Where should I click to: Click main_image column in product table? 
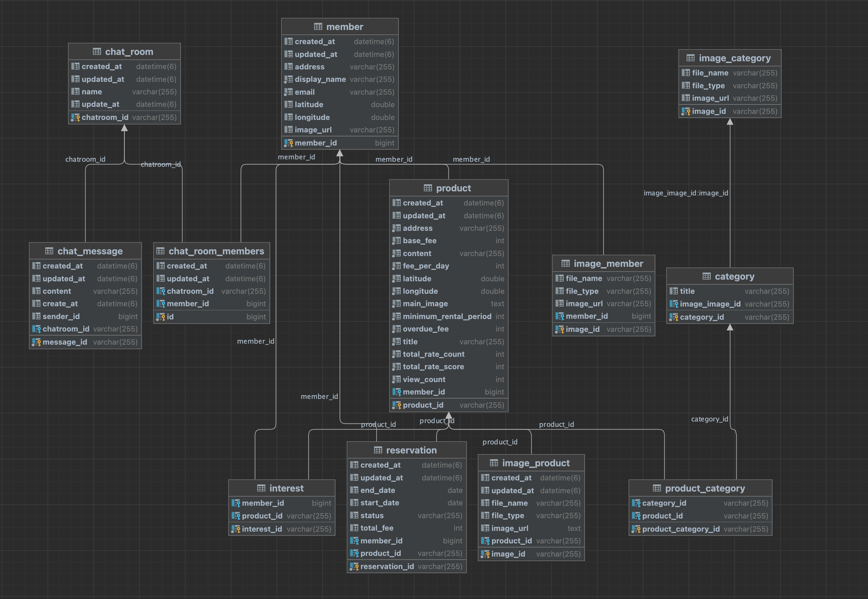click(x=448, y=304)
